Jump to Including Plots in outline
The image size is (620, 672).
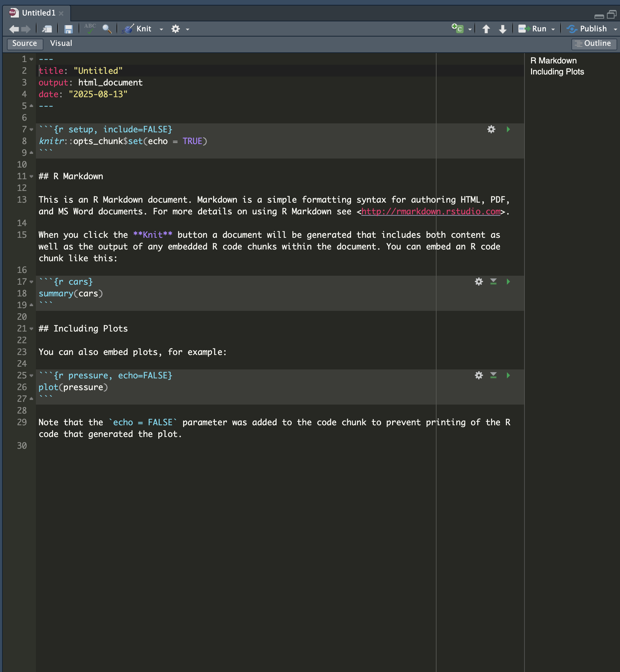(557, 72)
